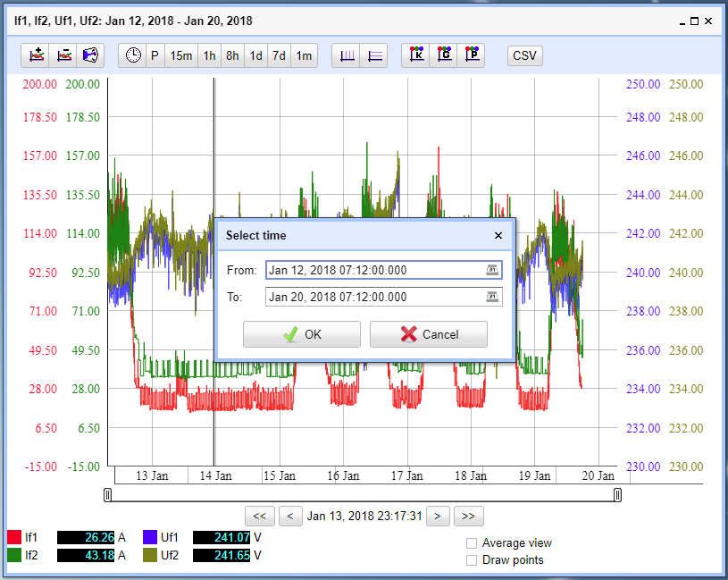
Task: Set time range to 7d
Action: (x=279, y=55)
